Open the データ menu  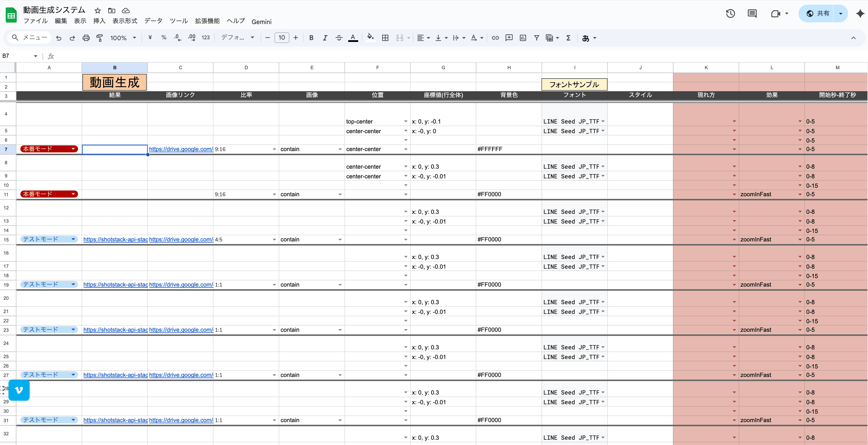click(153, 21)
